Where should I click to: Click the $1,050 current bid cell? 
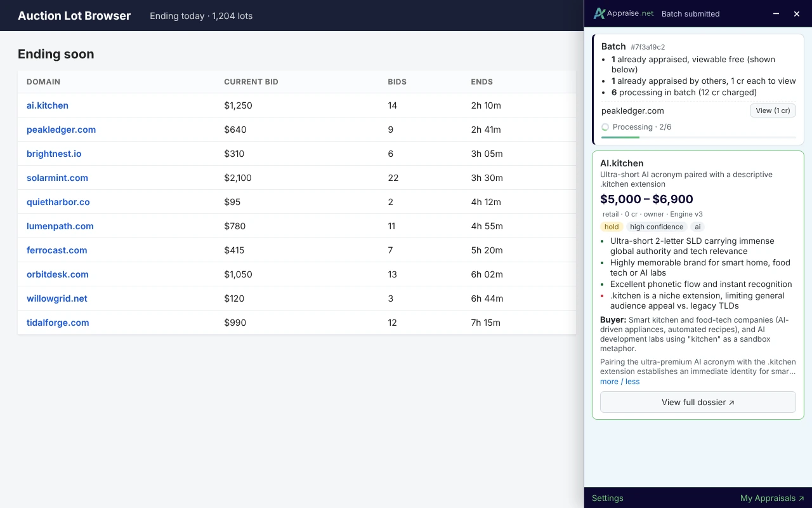pyautogui.click(x=238, y=274)
